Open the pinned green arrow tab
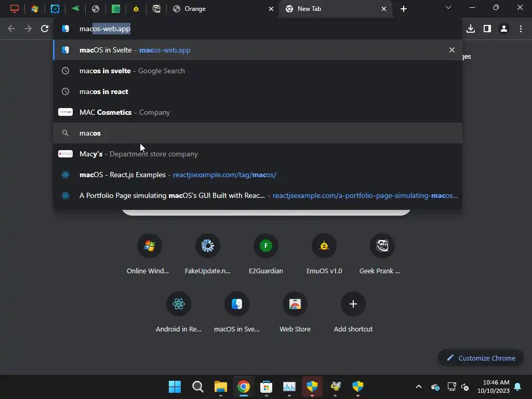This screenshot has height=399, width=532. (75, 8)
